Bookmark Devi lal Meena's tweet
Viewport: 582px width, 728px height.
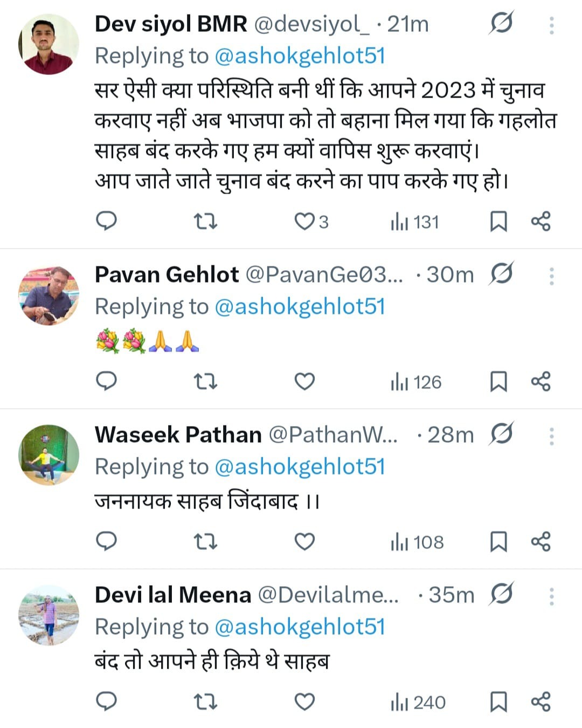498,702
